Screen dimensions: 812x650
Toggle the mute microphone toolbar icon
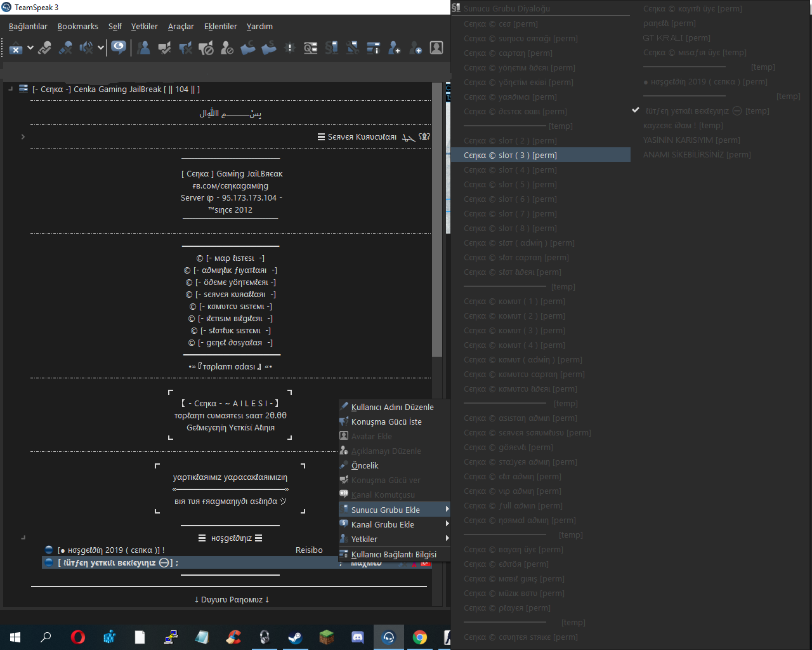tap(65, 48)
